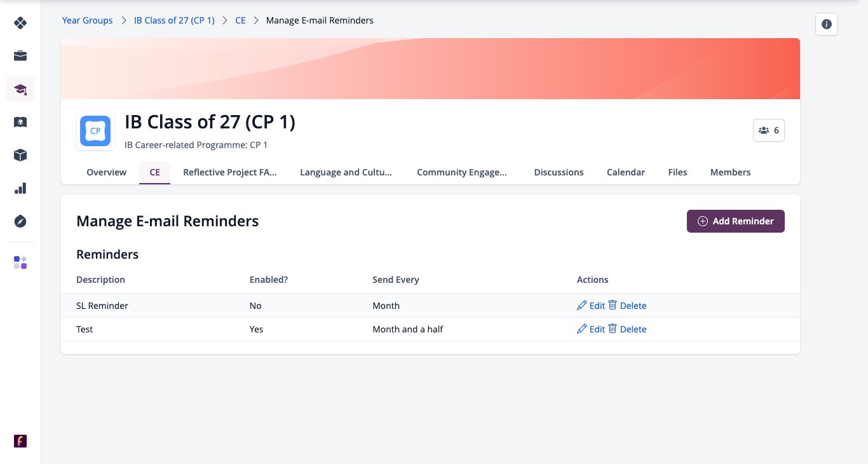Viewport: 868px width, 464px height.
Task: Switch to the Overview tab
Action: [107, 172]
